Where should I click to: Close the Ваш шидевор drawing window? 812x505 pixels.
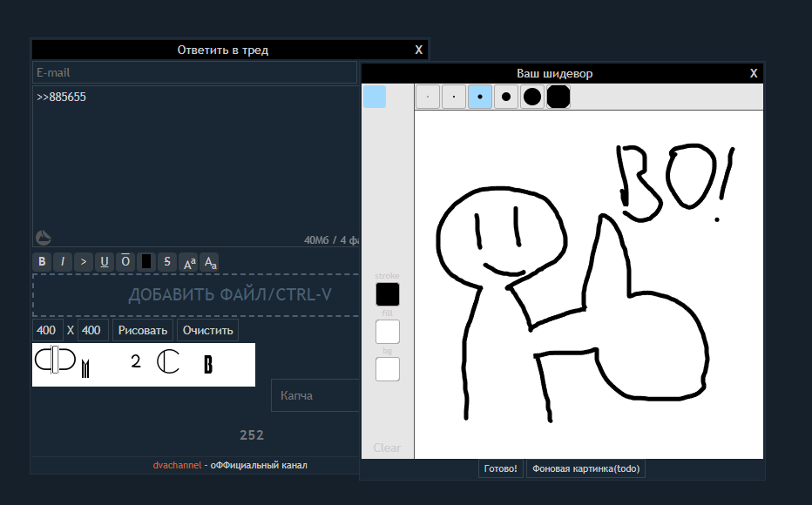point(754,73)
